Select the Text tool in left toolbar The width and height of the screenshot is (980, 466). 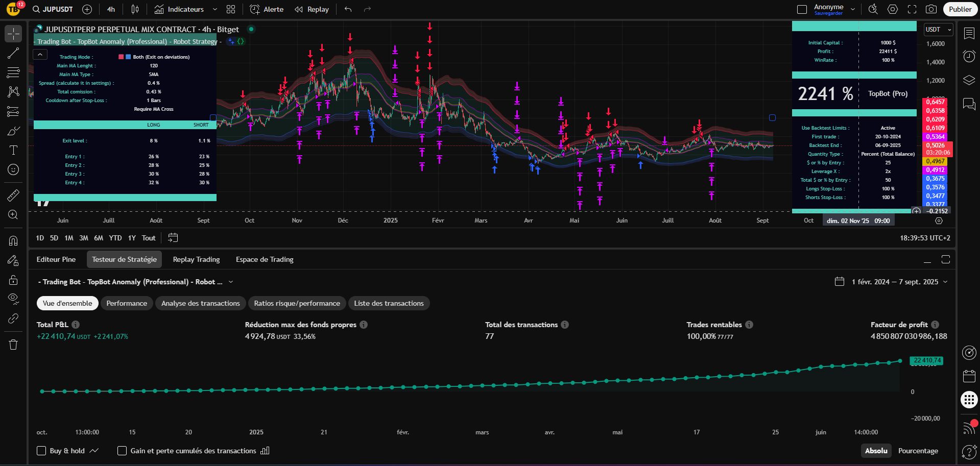[13, 150]
